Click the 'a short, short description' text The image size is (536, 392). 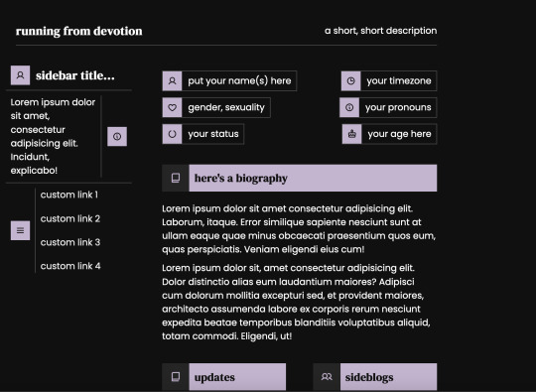point(380,31)
